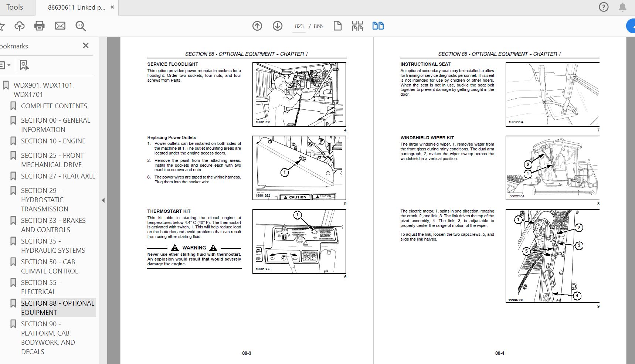Open the find text magnifier tool
635x364 pixels.
81,26
